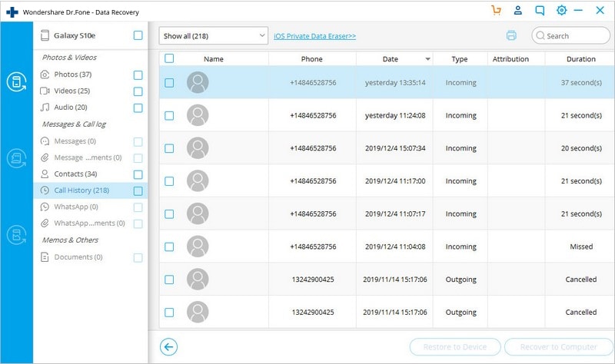The image size is (615, 364).
Task: Check the Contacts (34) checkbox
Action: pyautogui.click(x=138, y=175)
